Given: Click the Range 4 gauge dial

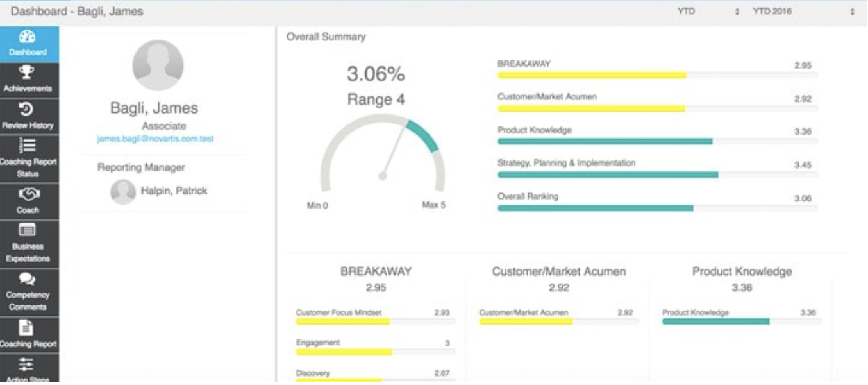Looking at the screenshot, I should 383,154.
